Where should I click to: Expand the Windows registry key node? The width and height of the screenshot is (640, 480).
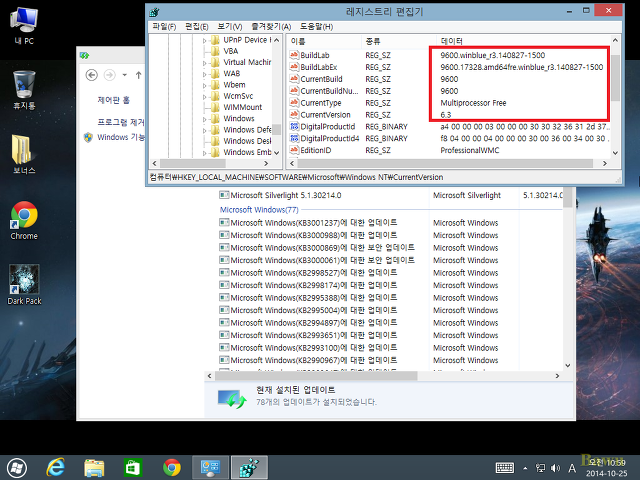(204, 119)
